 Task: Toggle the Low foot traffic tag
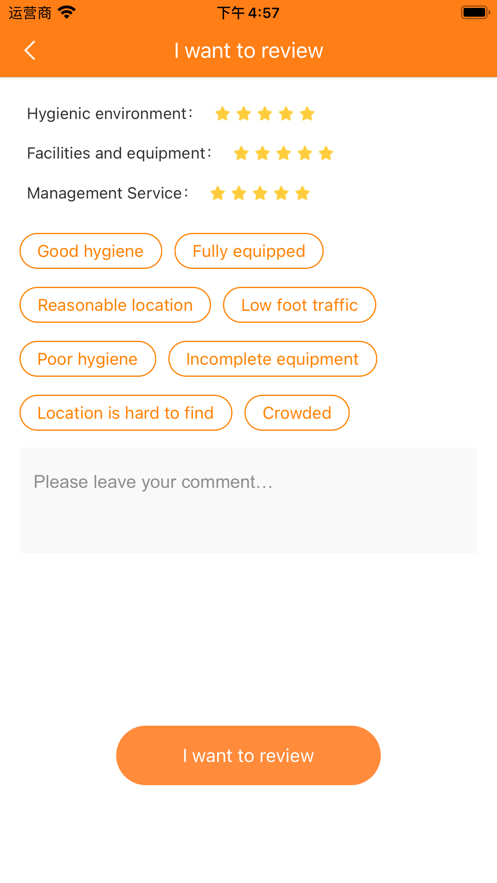click(299, 305)
